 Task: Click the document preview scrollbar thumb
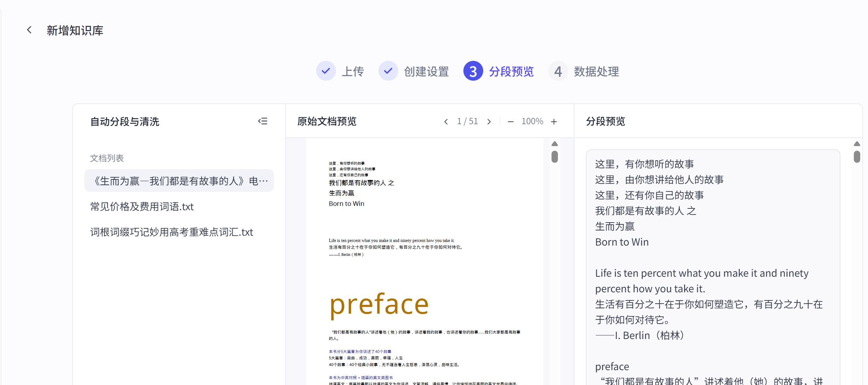(555, 157)
